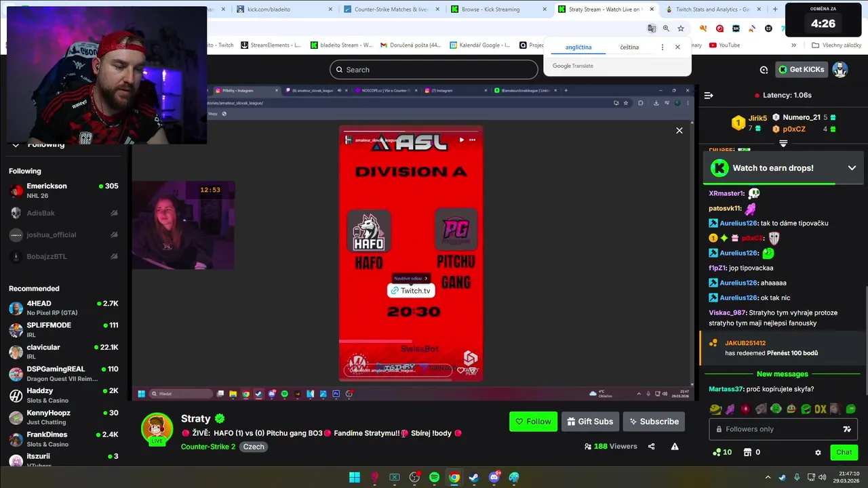Image resolution: width=868 pixels, height=488 pixels.
Task: Open the Haddzy recommended channel
Action: click(64, 395)
